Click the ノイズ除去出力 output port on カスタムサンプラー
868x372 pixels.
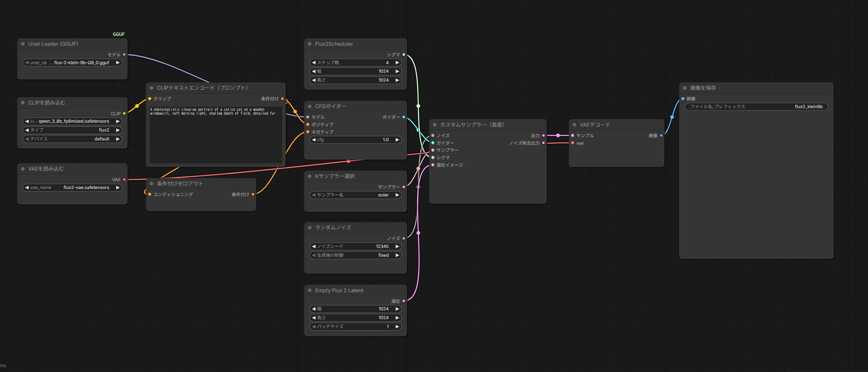tap(543, 143)
